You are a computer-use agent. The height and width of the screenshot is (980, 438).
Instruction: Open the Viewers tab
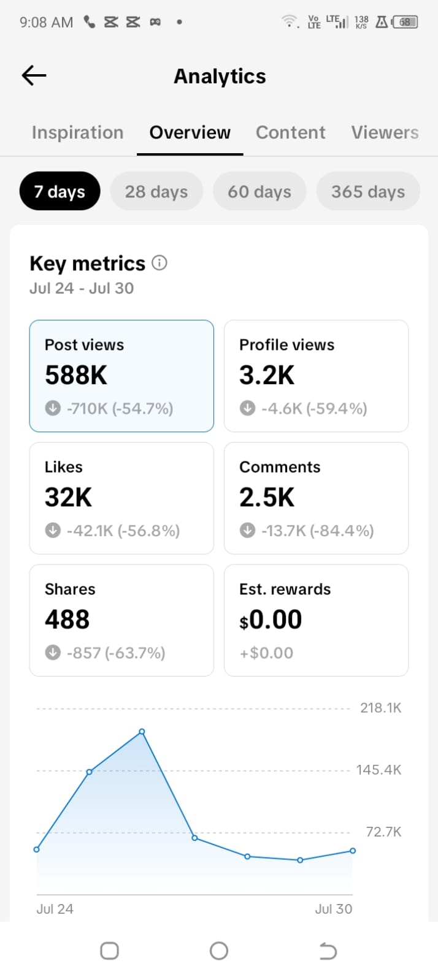[x=385, y=132]
